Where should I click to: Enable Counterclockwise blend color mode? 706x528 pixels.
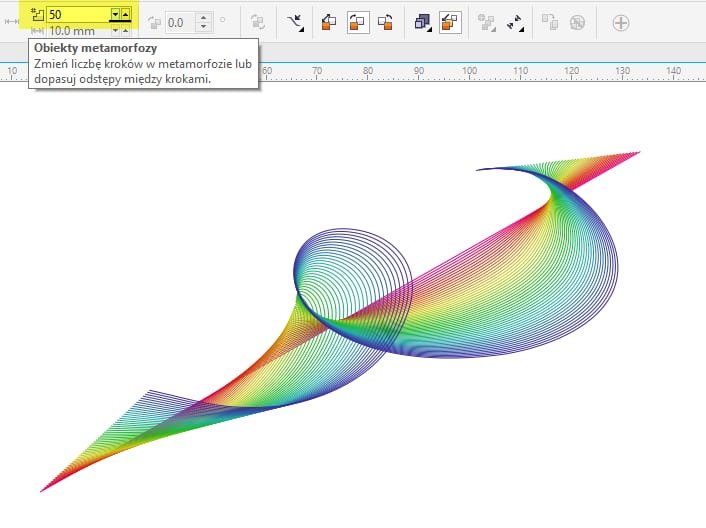(x=384, y=21)
